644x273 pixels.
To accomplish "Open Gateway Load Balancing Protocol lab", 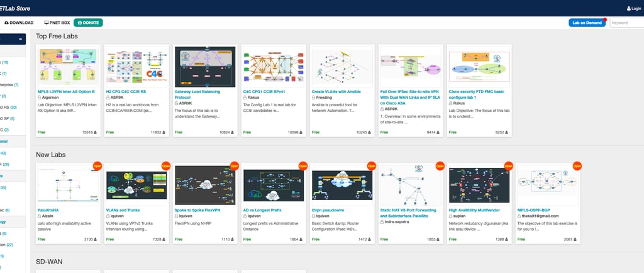I will tap(197, 94).
